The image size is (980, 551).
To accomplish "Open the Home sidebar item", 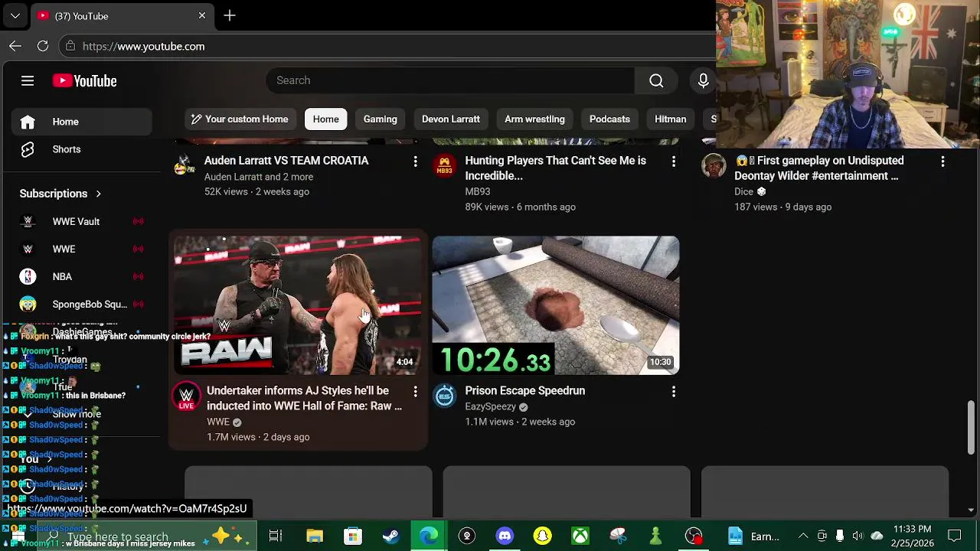I will point(81,122).
